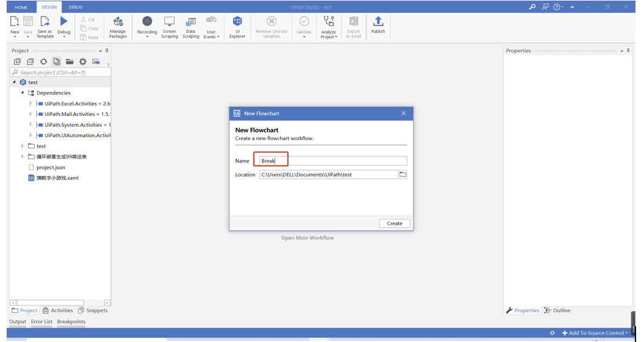Click the Cut command
This screenshot has width=644, height=342.
coord(88,19)
